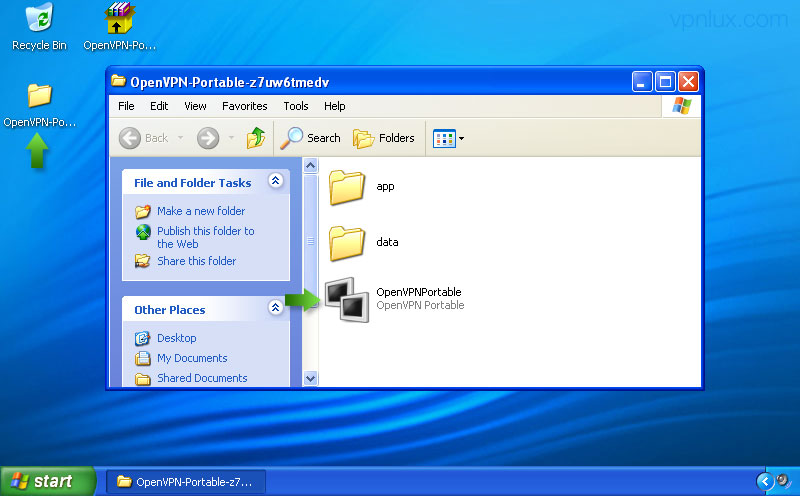Open My Documents link
Screen dimensions: 800x496
192,358
